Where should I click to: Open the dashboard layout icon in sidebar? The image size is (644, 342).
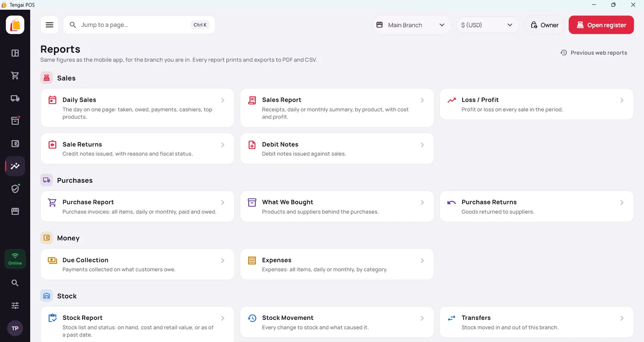coord(15,53)
